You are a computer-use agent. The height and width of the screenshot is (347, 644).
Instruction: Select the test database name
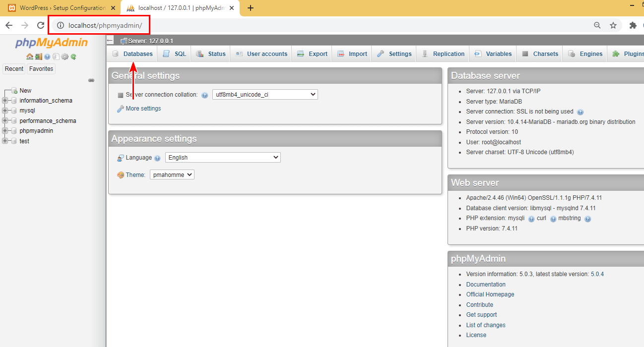(x=24, y=141)
